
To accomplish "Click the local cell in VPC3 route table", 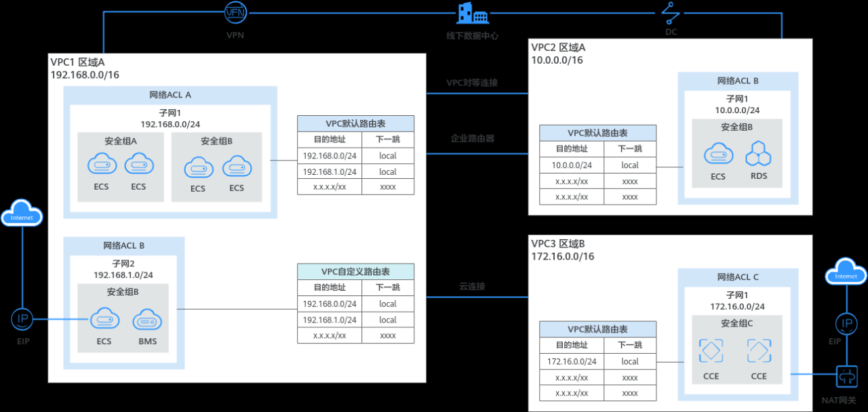I will [x=630, y=361].
